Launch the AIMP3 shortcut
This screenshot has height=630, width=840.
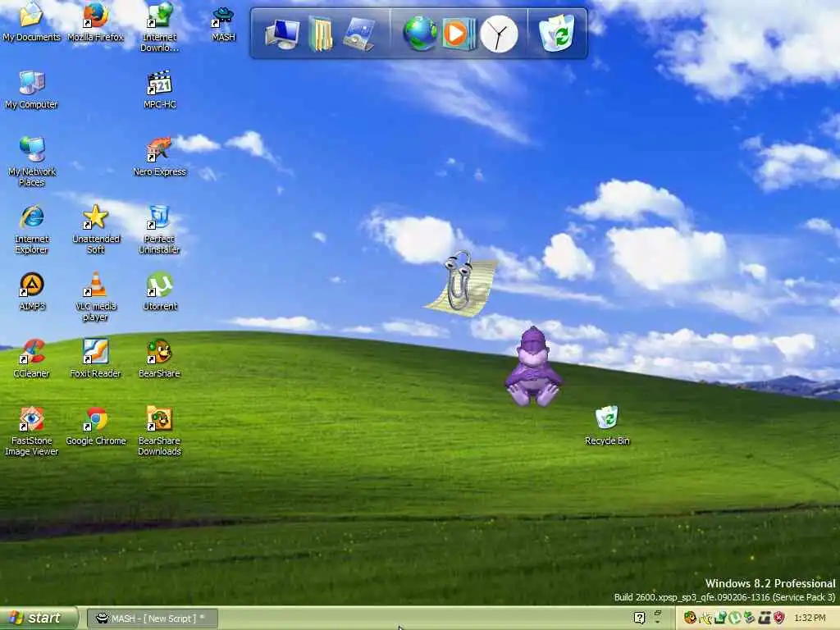(32, 292)
